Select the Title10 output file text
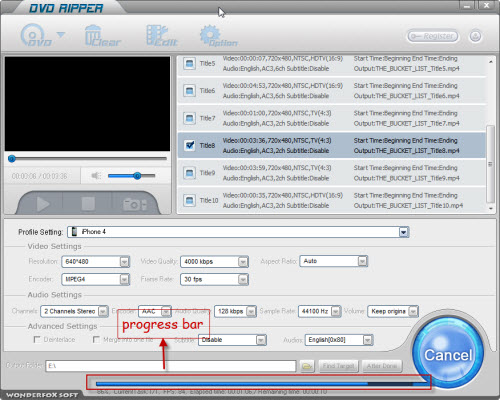The image size is (500, 400). (x=408, y=206)
